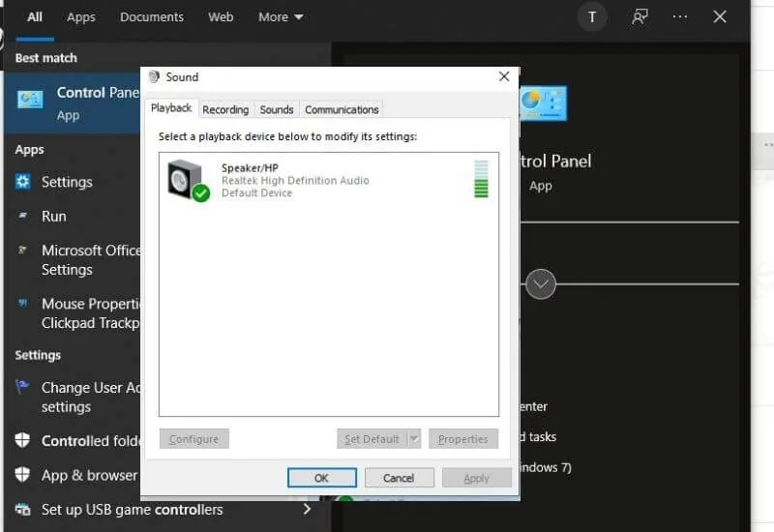Click the Controlled folder shield icon
774x532 pixels.
(23, 441)
